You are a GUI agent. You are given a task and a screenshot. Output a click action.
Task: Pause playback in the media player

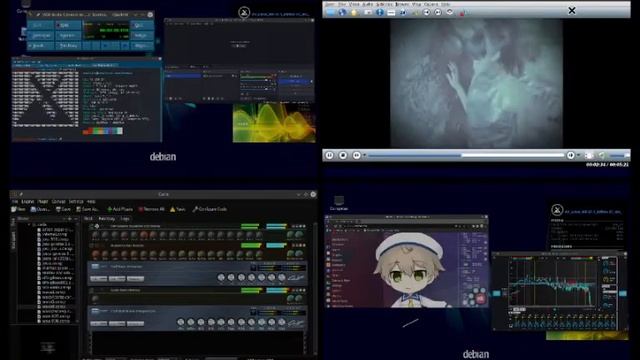pyautogui.click(x=329, y=155)
